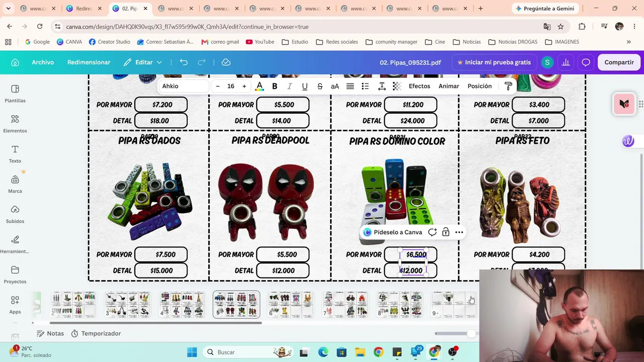Open Ahkio font selector
This screenshot has height=362, width=644.
[183, 86]
